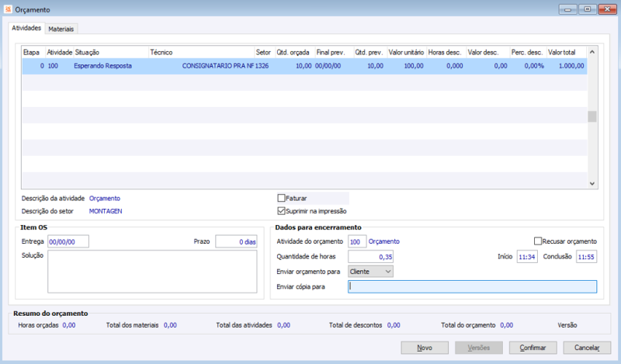The width and height of the screenshot is (621, 364).
Task: Click the Conclusão time field
Action: [x=586, y=257]
